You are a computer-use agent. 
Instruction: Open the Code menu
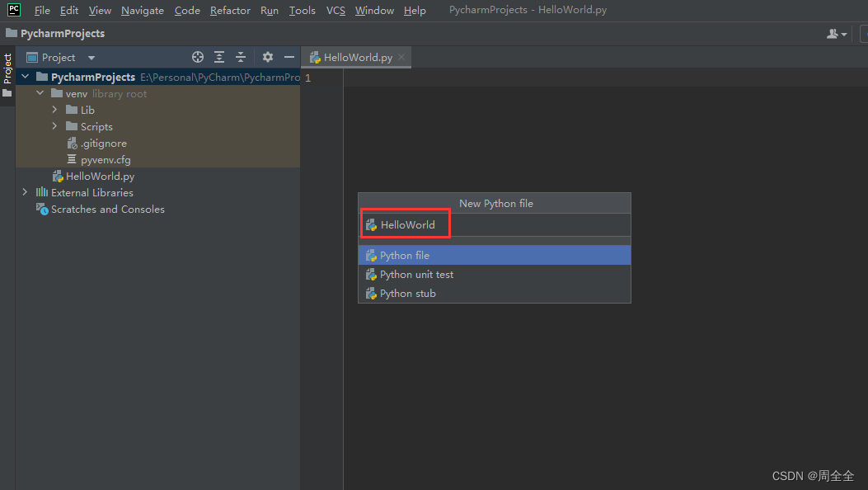point(187,11)
